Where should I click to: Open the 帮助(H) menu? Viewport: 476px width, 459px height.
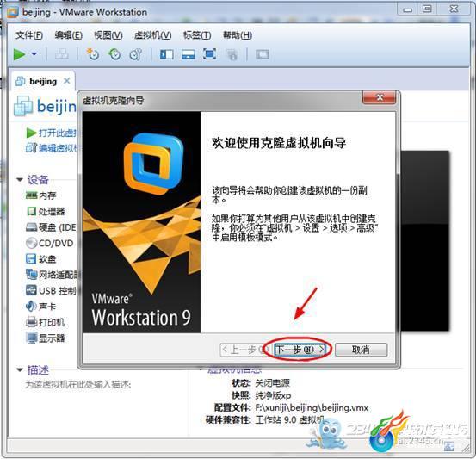[x=238, y=35]
